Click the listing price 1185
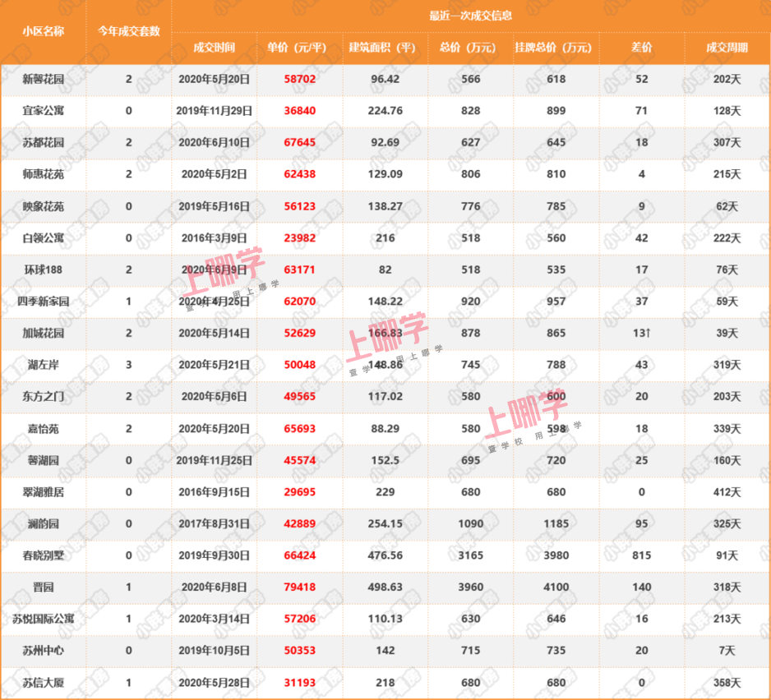 tap(556, 524)
